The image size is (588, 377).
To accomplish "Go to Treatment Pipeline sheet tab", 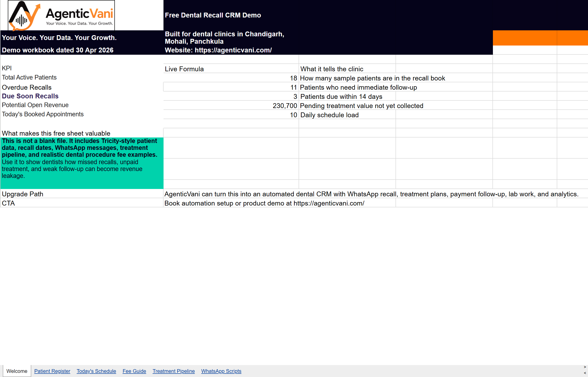I will [174, 371].
